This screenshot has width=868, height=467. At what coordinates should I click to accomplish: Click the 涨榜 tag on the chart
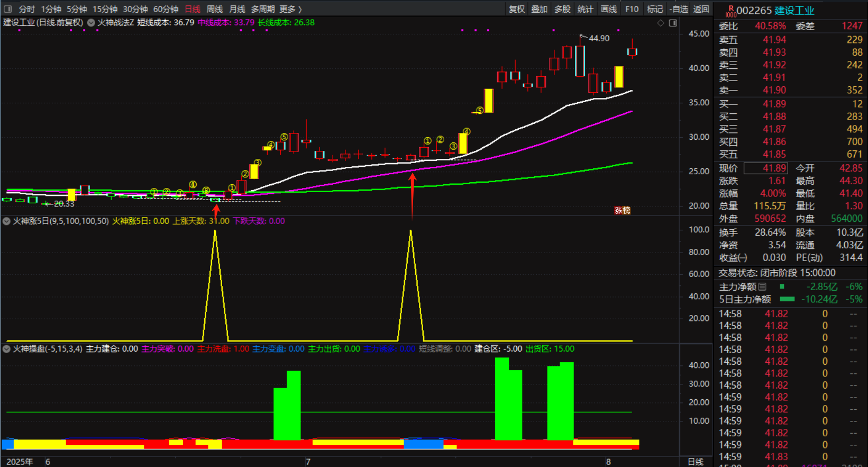point(622,210)
